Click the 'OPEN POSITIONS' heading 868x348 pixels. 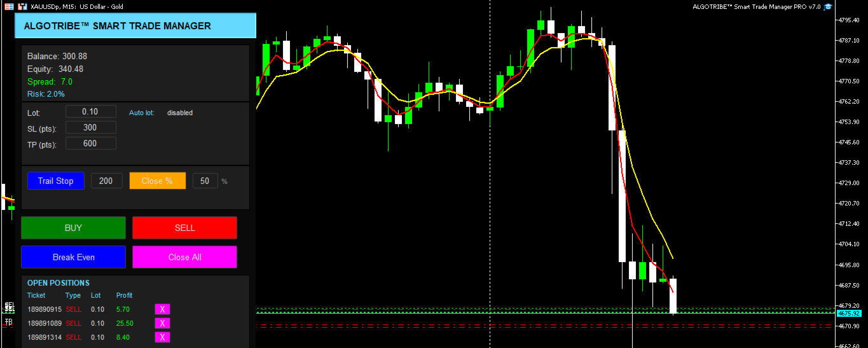(x=59, y=282)
